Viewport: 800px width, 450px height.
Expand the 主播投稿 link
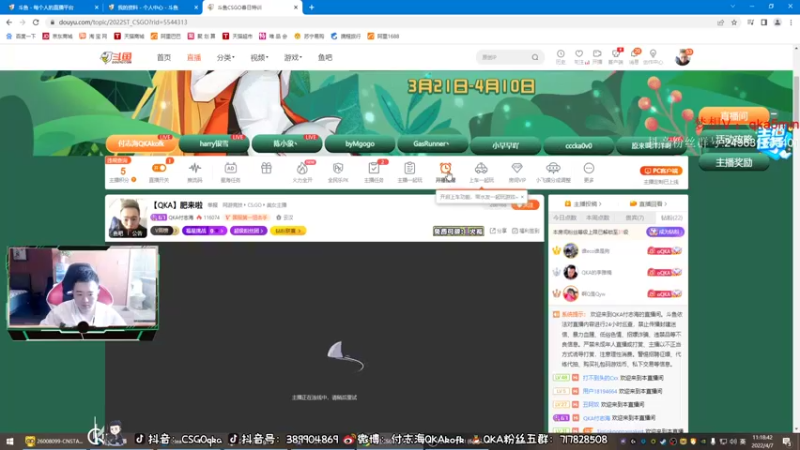583,204
